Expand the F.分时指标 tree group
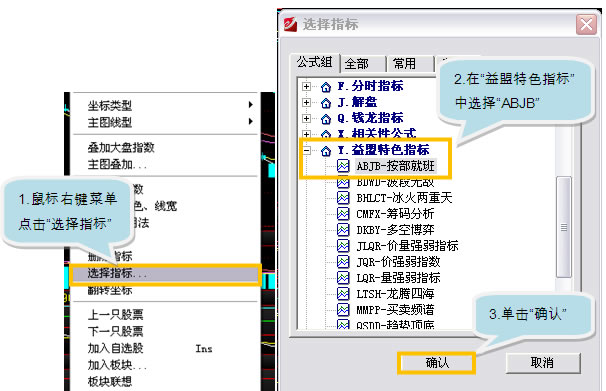606x391 pixels. click(x=306, y=87)
